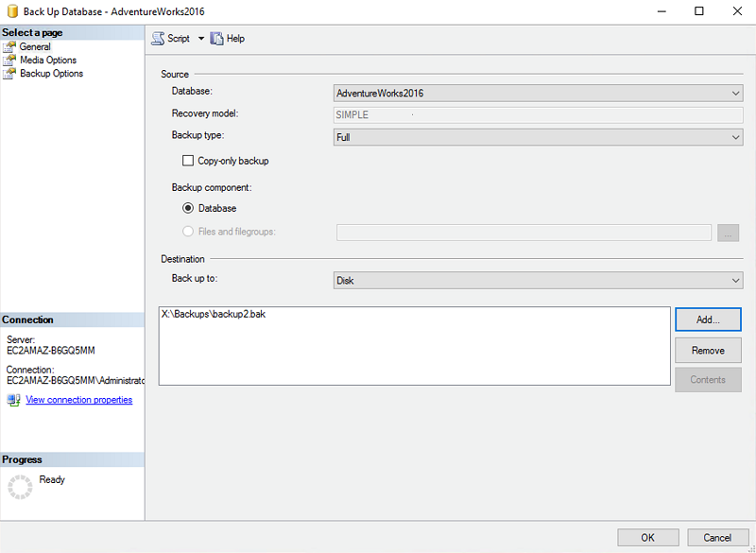Click the Files and filegroups text field

pos(524,233)
